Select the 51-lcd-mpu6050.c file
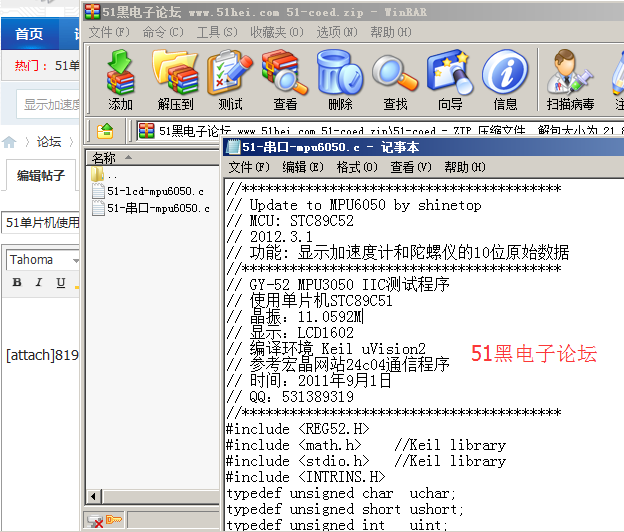 [148, 191]
